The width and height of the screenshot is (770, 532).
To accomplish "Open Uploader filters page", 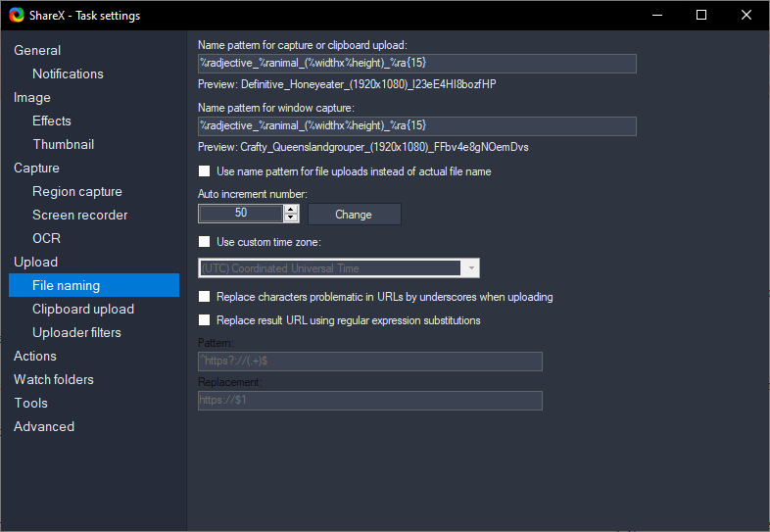I will (76, 332).
